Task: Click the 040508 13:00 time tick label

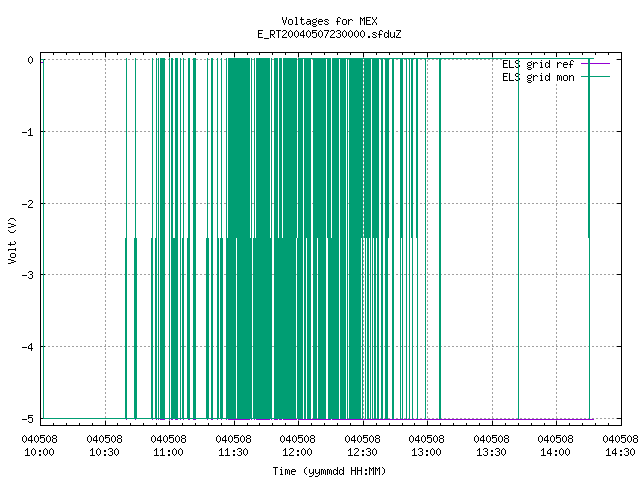Action: [426, 446]
